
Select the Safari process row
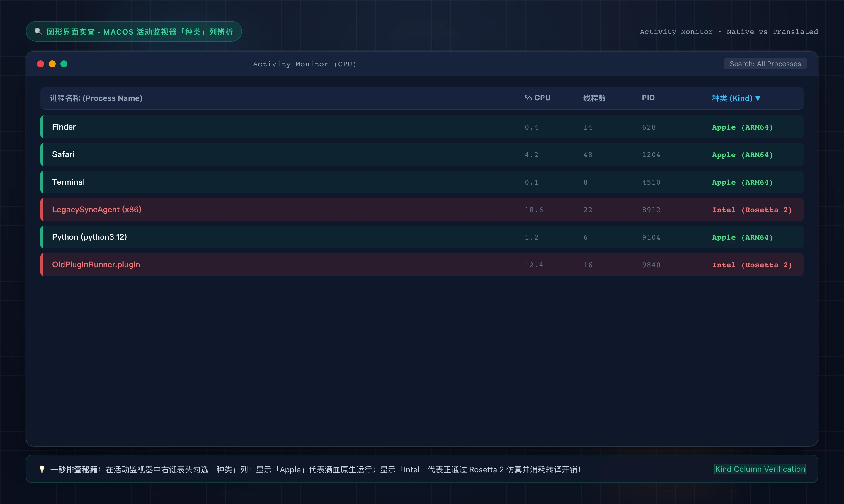click(x=422, y=154)
